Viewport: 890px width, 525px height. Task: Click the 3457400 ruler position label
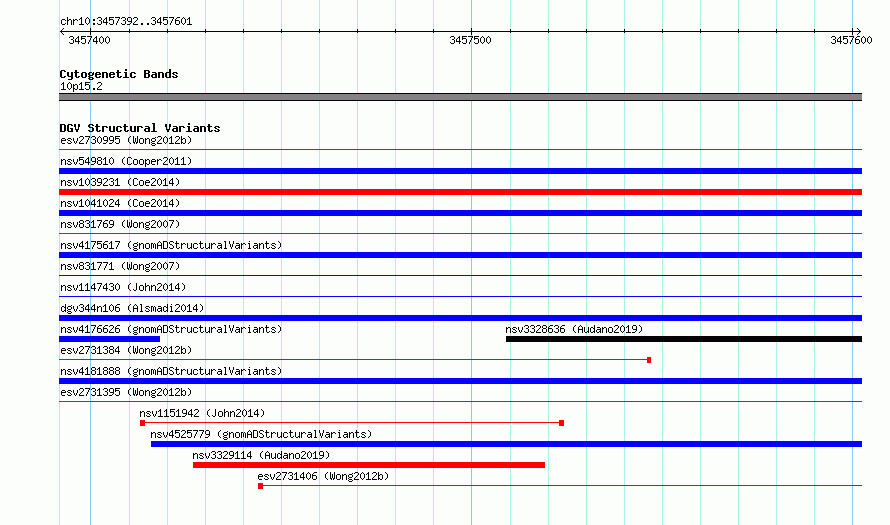(89, 40)
